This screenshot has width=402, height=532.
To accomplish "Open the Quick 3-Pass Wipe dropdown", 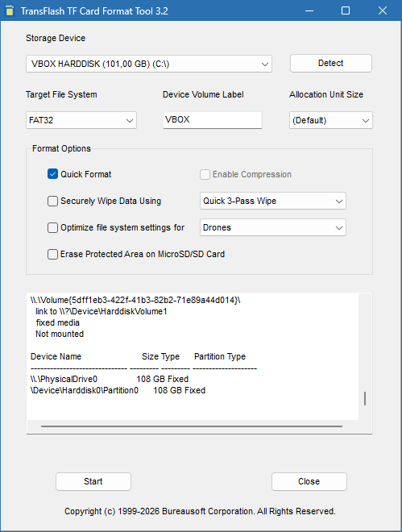I will (273, 201).
